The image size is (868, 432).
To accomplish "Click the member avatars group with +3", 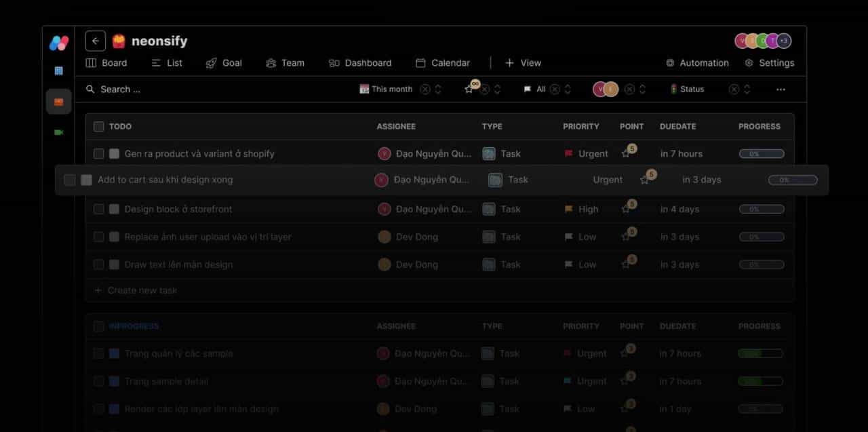I will 763,41.
